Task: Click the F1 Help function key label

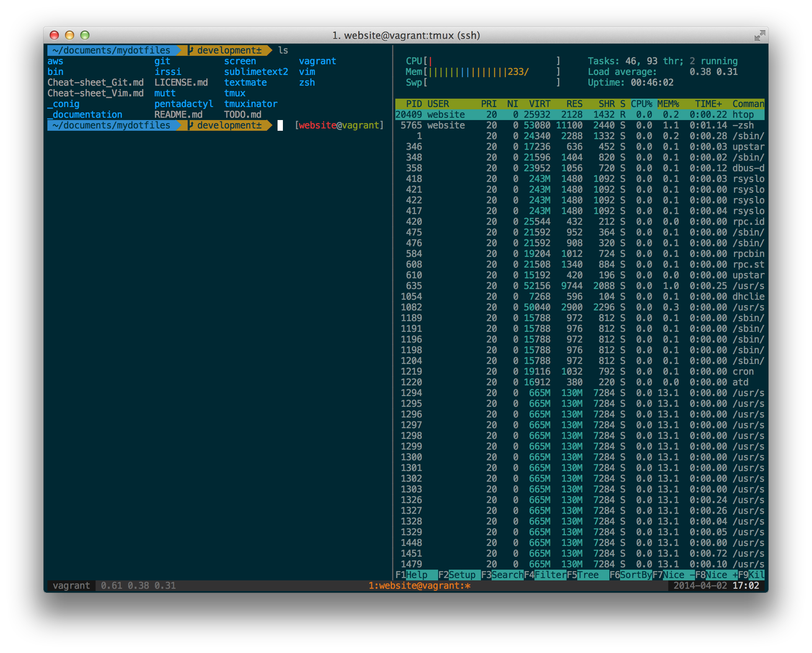Action: point(416,575)
